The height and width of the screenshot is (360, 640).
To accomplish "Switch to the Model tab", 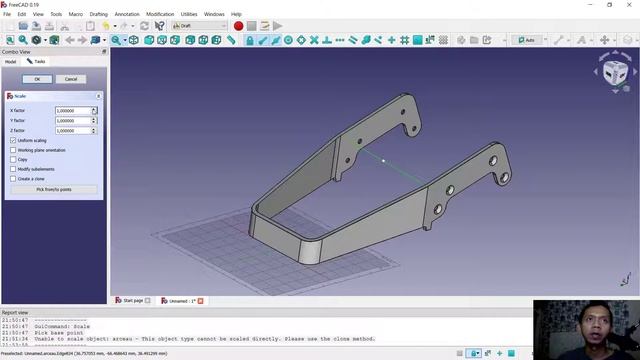I will 11,62.
